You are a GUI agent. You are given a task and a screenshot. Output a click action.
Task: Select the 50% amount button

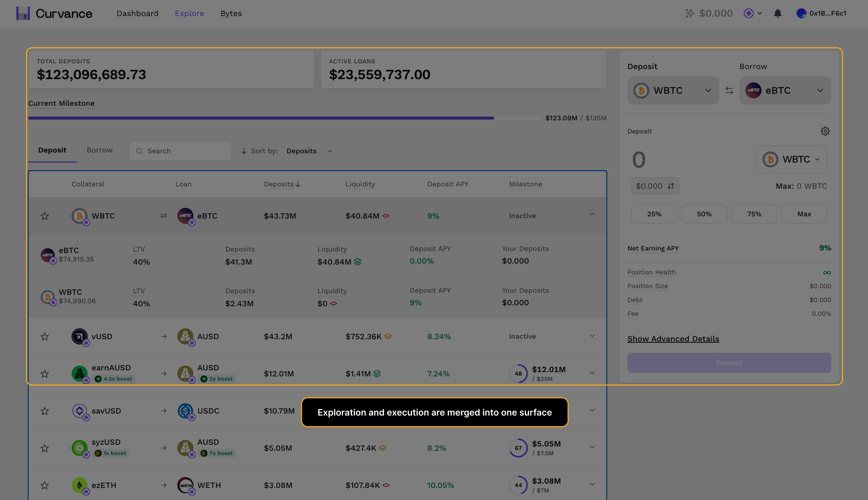click(x=704, y=214)
